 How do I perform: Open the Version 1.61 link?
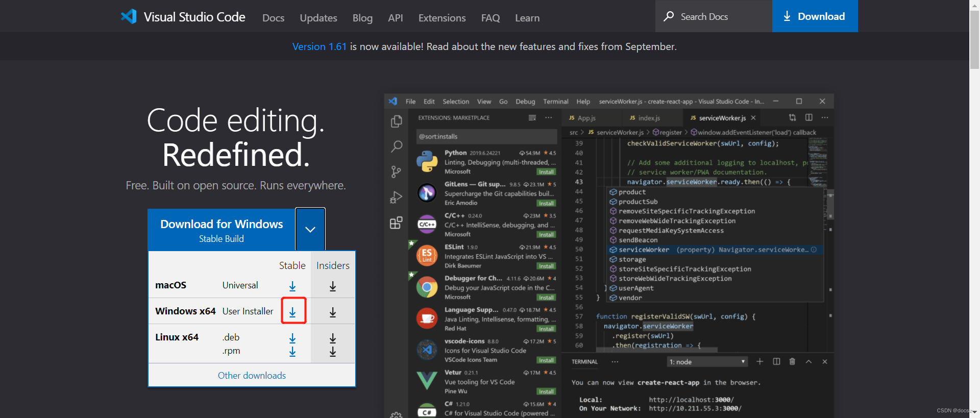coord(320,46)
